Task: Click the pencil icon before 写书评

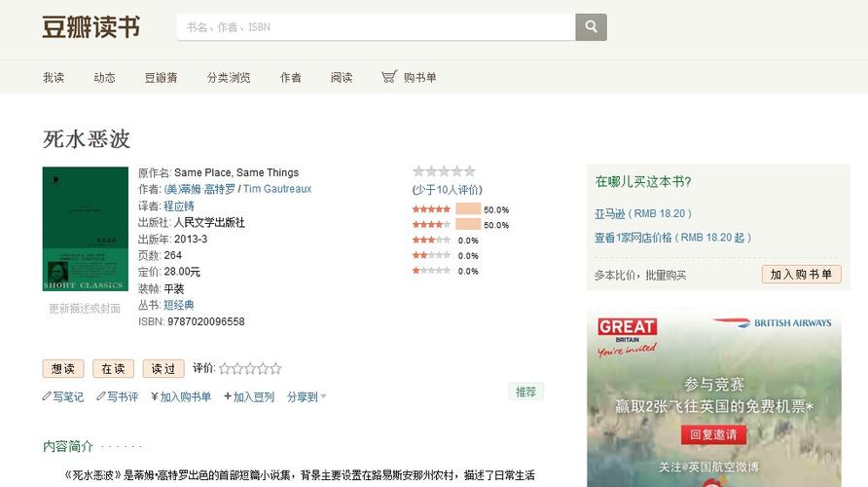Action: (x=101, y=396)
